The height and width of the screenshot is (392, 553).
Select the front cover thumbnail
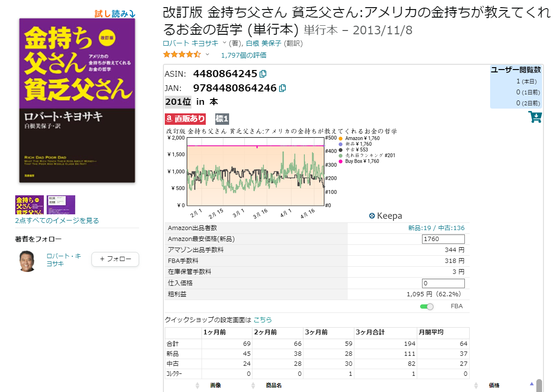30,205
